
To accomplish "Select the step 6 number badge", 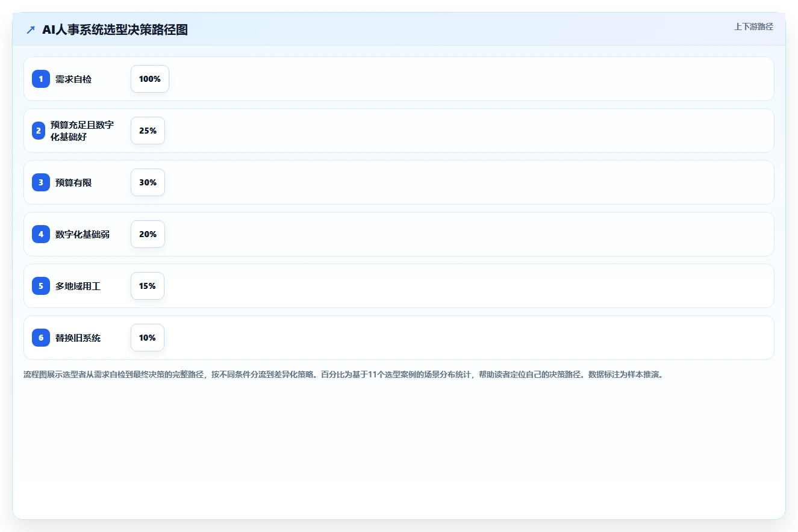I will [41, 338].
